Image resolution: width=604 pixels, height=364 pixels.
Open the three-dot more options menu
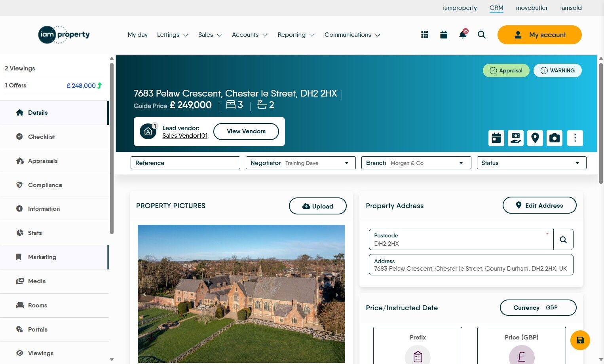click(575, 138)
